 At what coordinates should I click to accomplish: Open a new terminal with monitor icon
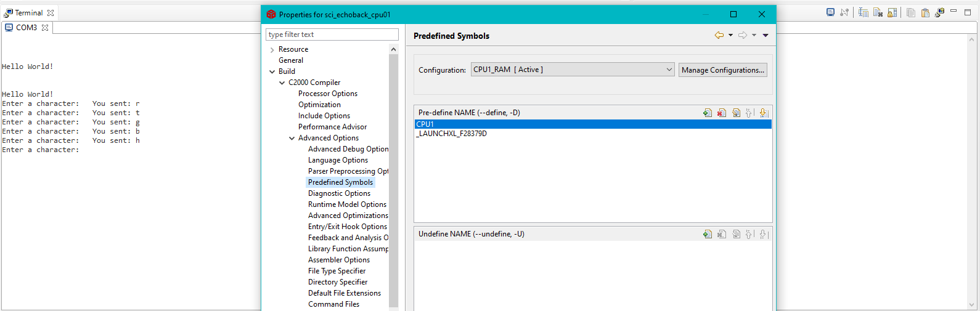click(830, 12)
